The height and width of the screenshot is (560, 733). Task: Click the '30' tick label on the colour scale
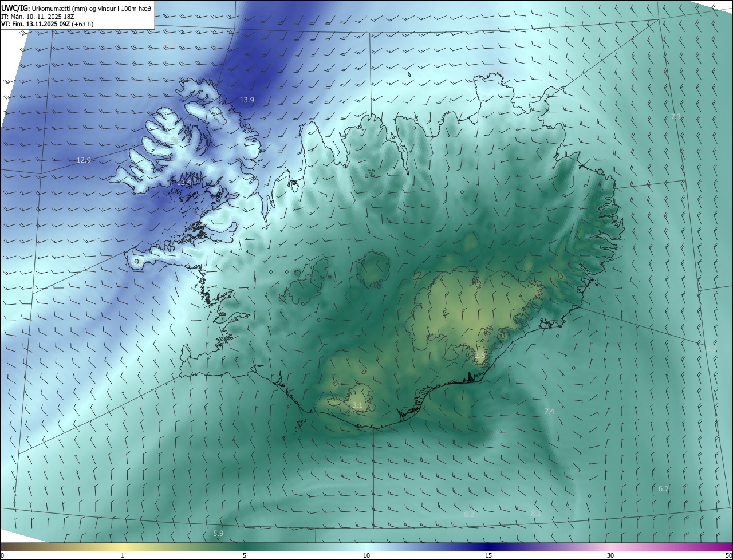coord(610,555)
